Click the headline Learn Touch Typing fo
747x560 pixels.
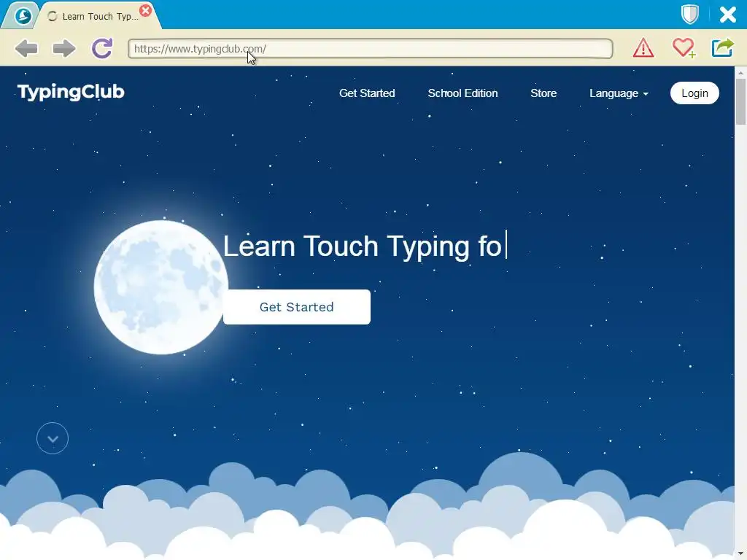(x=362, y=246)
